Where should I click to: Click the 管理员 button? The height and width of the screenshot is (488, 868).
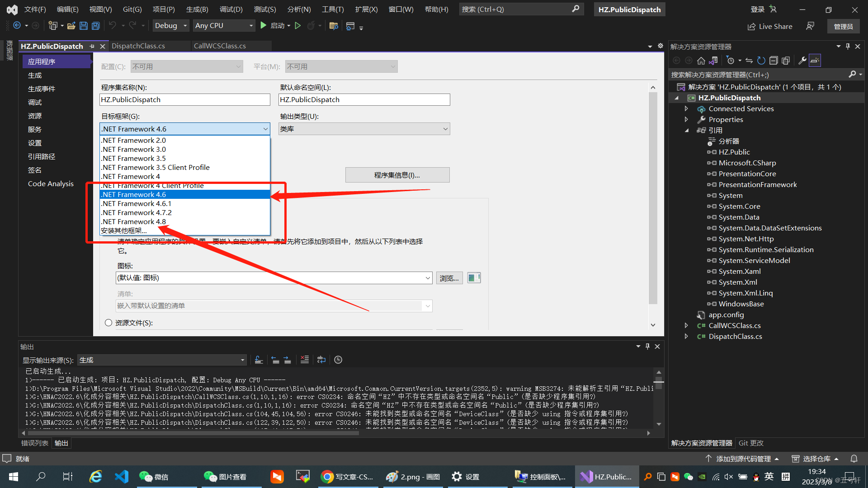point(844,27)
